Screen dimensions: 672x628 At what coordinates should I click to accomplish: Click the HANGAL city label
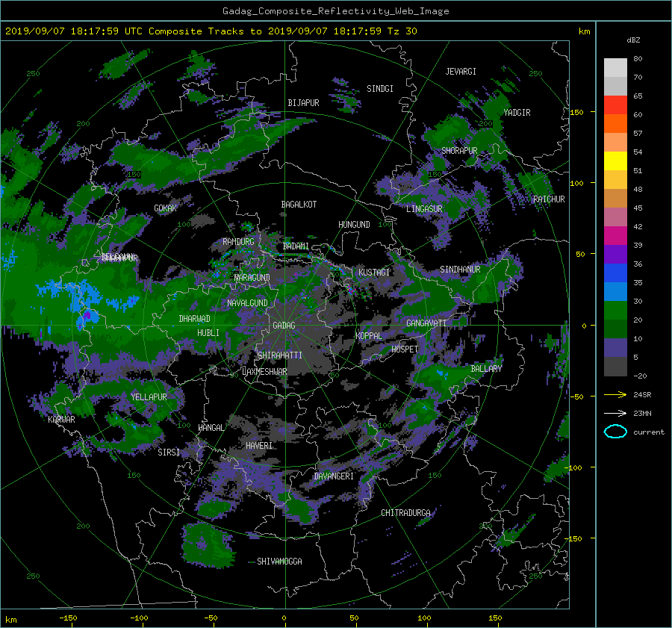211,428
